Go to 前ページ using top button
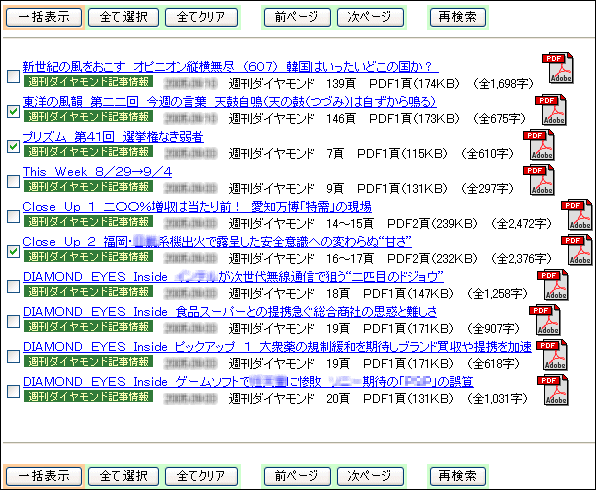 297,17
